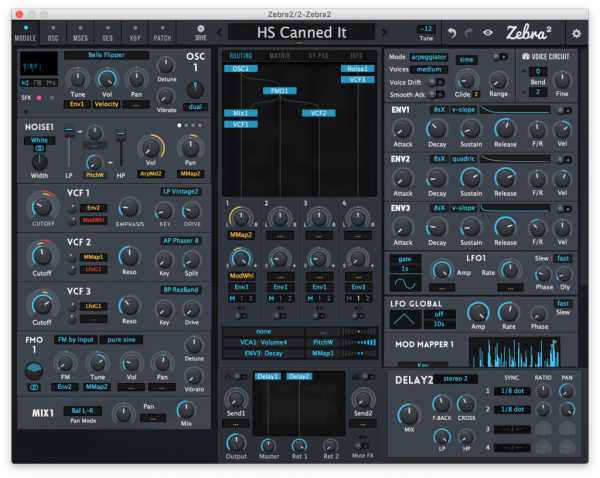The height and width of the screenshot is (478, 600).
Task: Click the ENV1 Attack knob
Action: click(403, 129)
